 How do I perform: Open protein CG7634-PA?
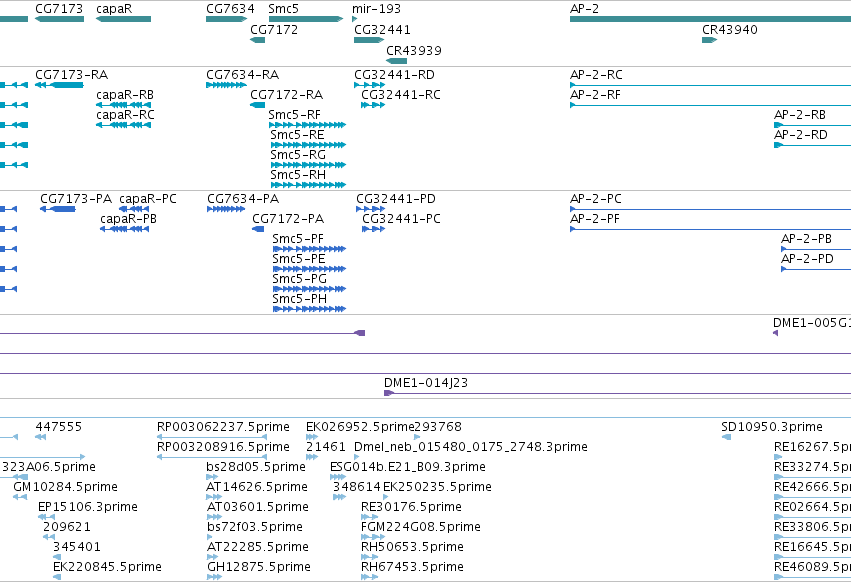226,209
